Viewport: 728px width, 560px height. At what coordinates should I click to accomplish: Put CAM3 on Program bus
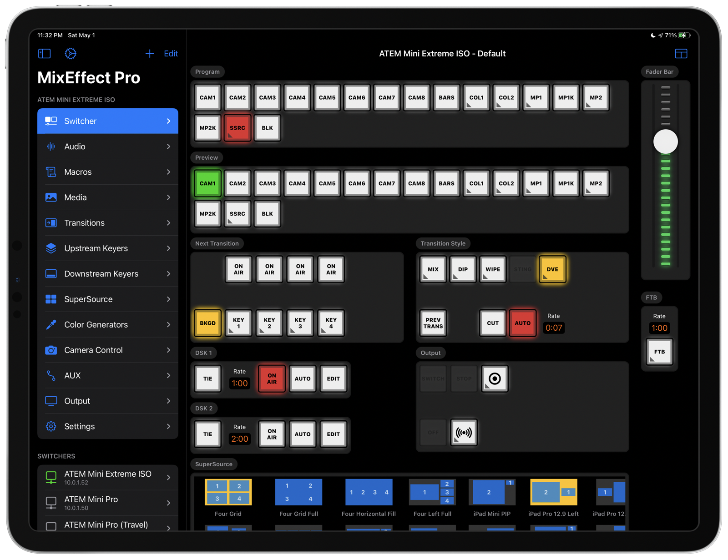click(268, 97)
